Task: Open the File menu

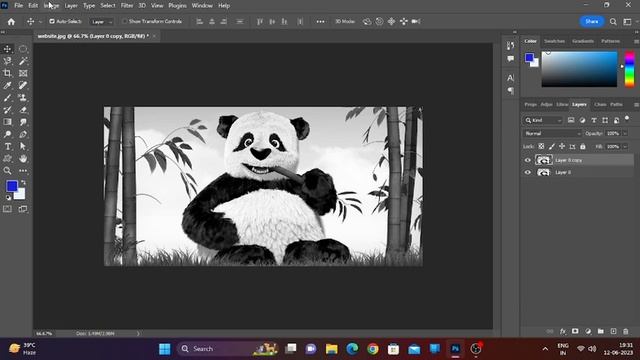Action: point(18,6)
